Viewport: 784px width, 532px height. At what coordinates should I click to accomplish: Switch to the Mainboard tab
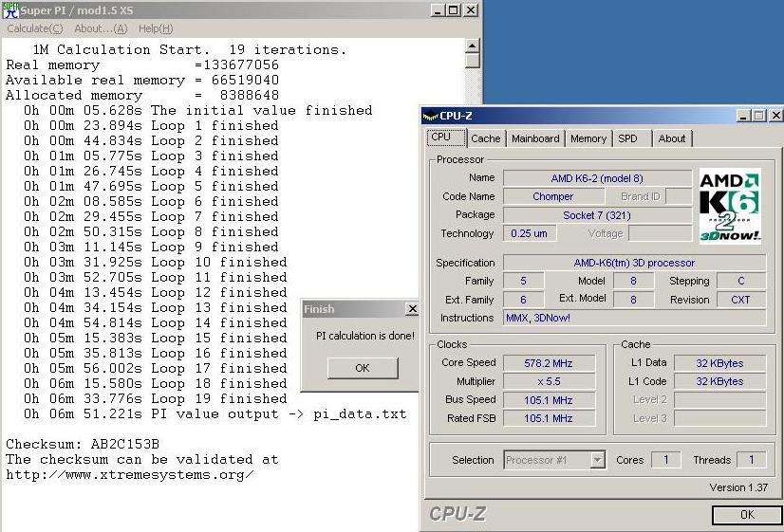(x=535, y=138)
